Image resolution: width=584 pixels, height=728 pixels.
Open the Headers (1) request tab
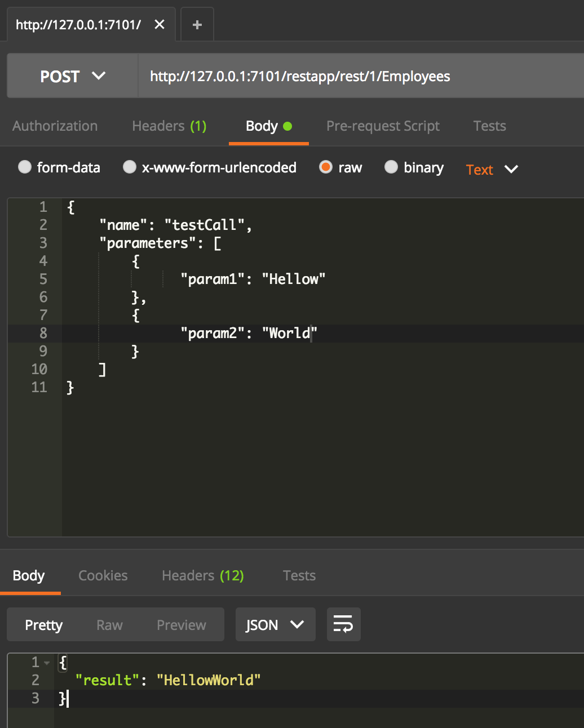[x=169, y=126]
